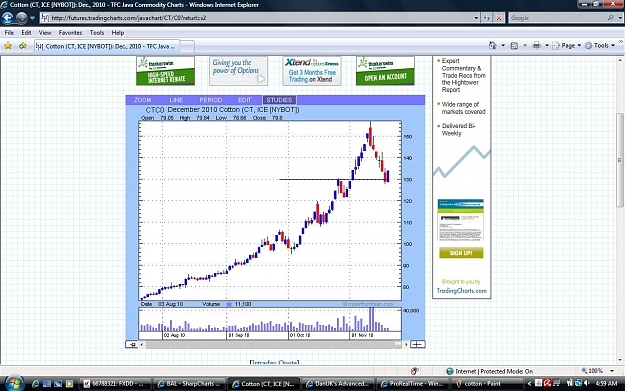
Task: Click the Show Desktop Quick Launch icon
Action: 47,384
